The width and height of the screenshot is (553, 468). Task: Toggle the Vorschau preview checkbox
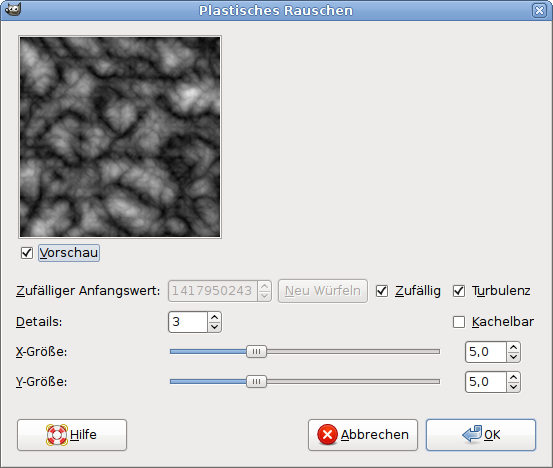(x=27, y=253)
